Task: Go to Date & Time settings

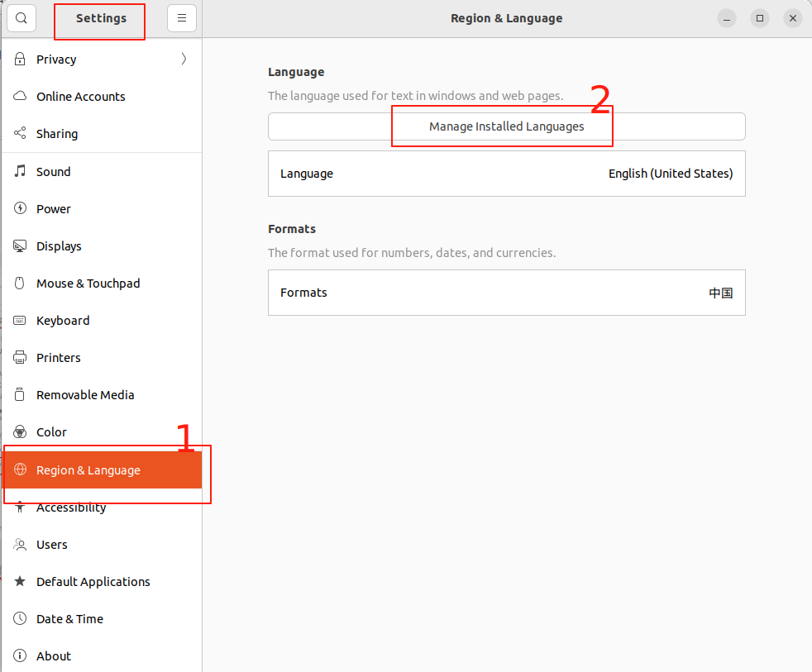Action: click(102, 618)
